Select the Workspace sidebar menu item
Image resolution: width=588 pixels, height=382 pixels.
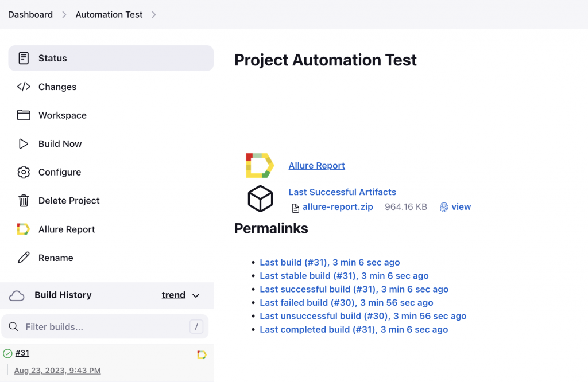[x=62, y=115]
